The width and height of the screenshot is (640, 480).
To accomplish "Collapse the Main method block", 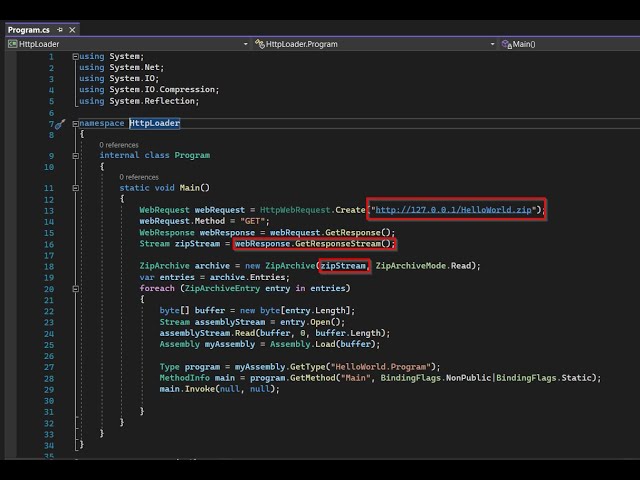I will pyautogui.click(x=76, y=188).
